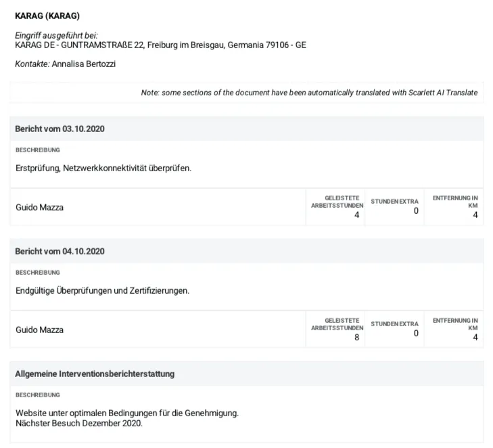Viewport: 493px width, 448px height.
Task: Click "Stunden Extra" in the 03.10.2020 report
Action: click(394, 202)
